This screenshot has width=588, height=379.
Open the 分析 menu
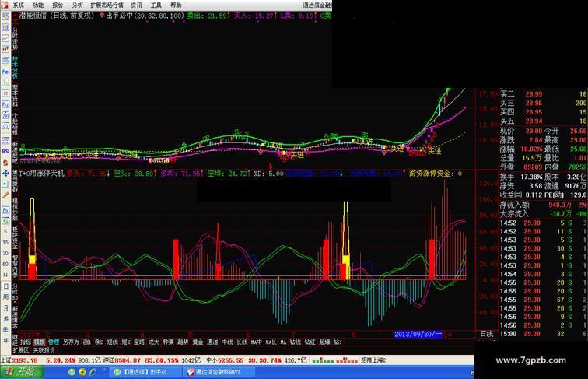[x=77, y=5]
